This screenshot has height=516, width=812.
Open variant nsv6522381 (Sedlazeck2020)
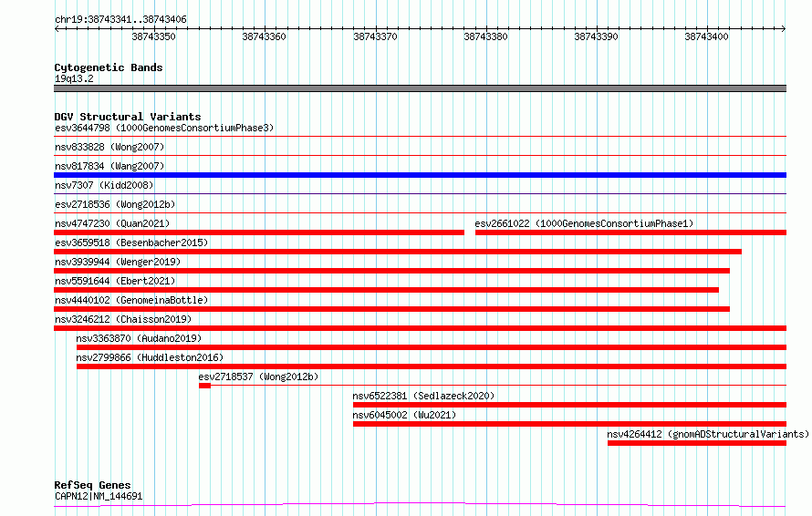423,396
